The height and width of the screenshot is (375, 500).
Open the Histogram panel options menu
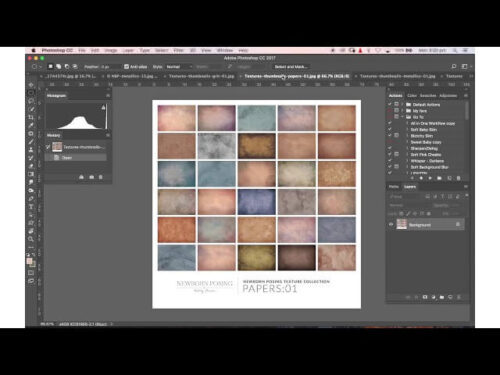(x=108, y=96)
